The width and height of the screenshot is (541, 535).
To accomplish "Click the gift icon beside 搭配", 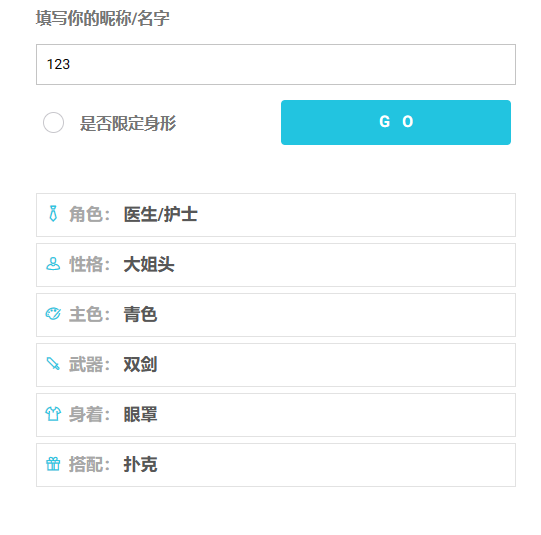I will 53,464.
